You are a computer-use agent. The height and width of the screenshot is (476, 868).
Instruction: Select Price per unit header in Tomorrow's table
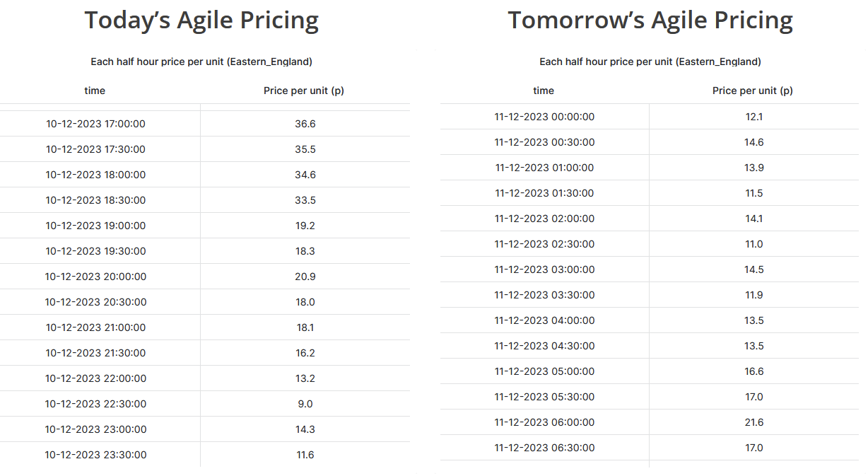(753, 91)
